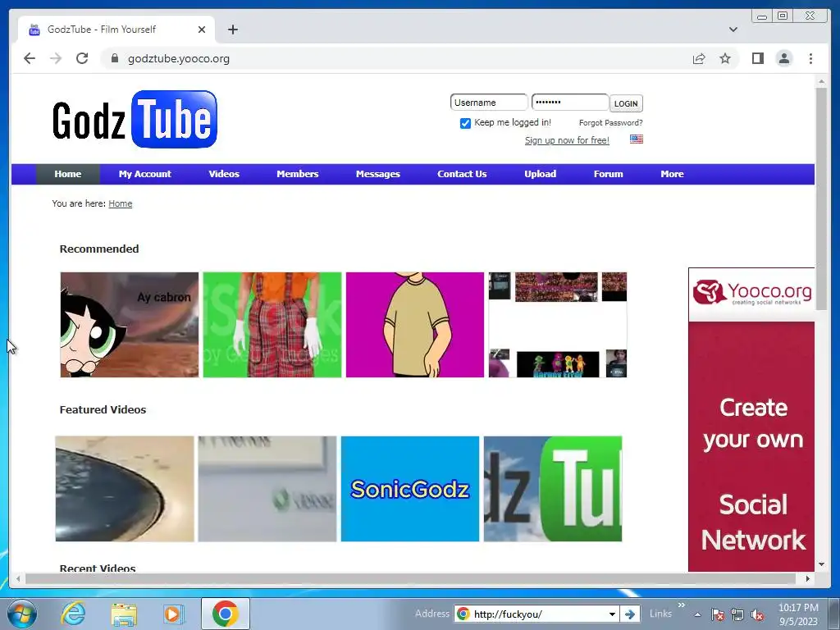Open the Videos menu item

[224, 174]
